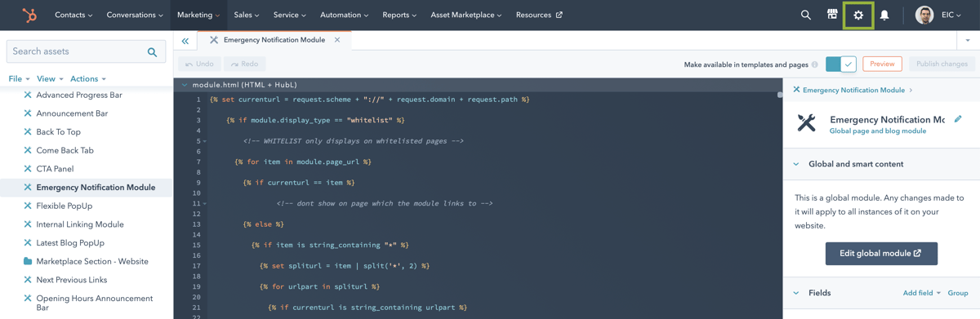980x319 pixels.
Task: Click the module icon on Announcement Bar
Action: point(28,113)
